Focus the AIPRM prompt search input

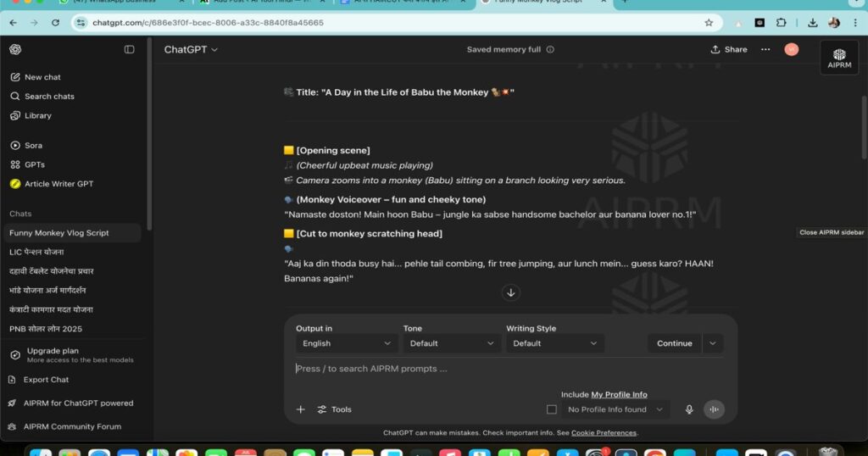coord(509,369)
